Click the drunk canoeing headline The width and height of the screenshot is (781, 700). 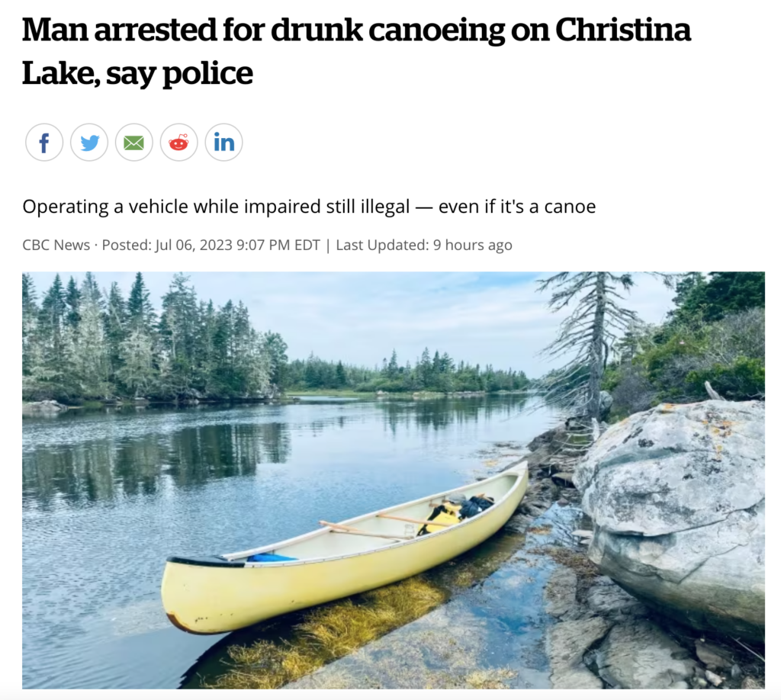(356, 51)
